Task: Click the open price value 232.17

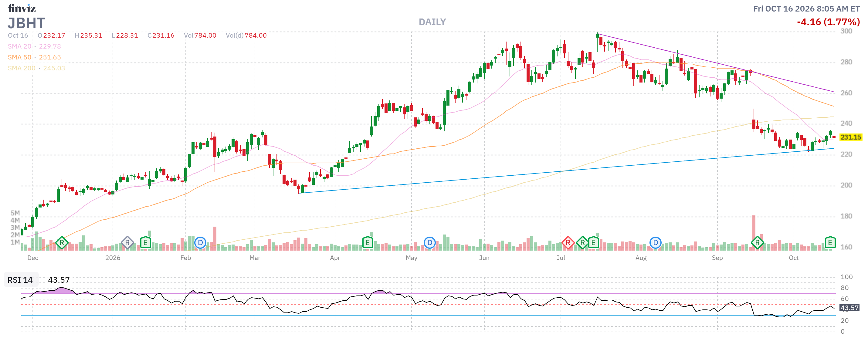Action: (x=54, y=35)
